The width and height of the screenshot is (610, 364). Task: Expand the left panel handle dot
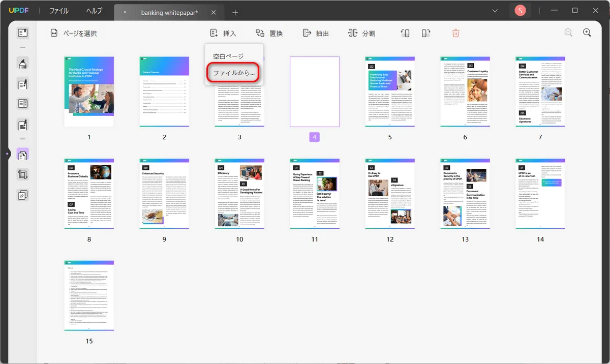pyautogui.click(x=7, y=154)
